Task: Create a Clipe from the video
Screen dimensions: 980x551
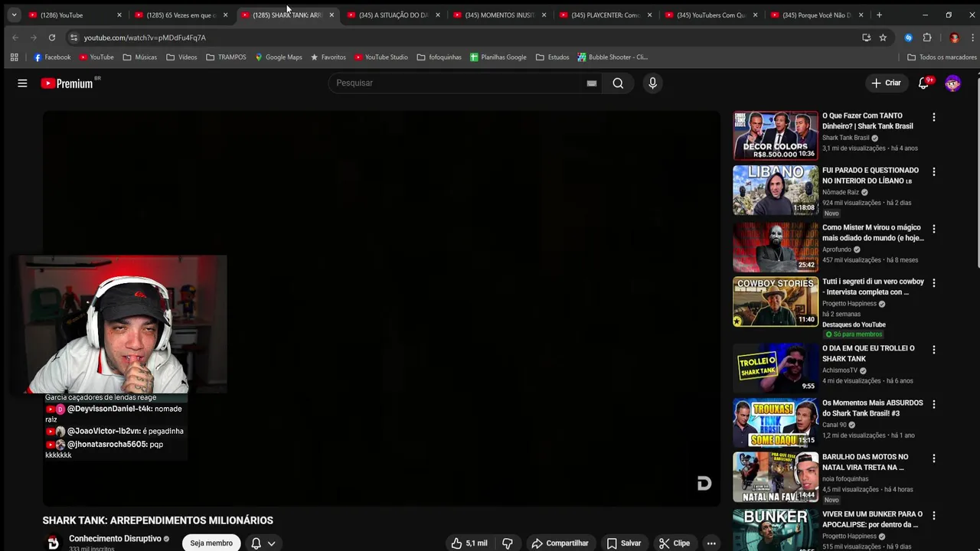Action: (675, 543)
